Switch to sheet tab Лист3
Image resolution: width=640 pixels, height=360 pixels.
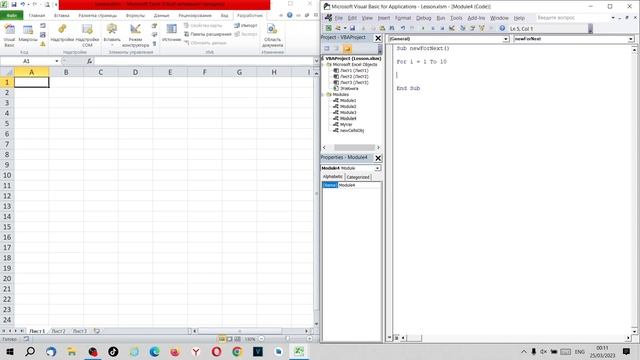click(x=80, y=331)
